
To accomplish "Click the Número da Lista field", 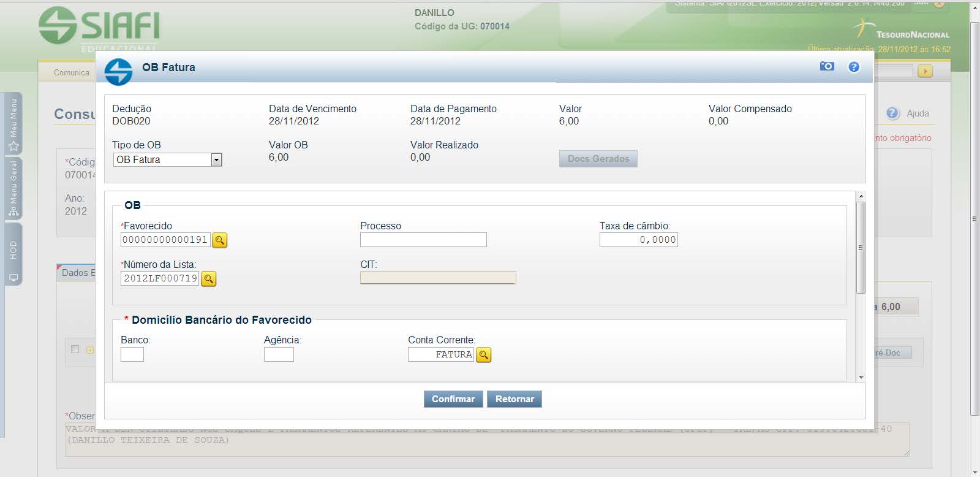I will [160, 278].
